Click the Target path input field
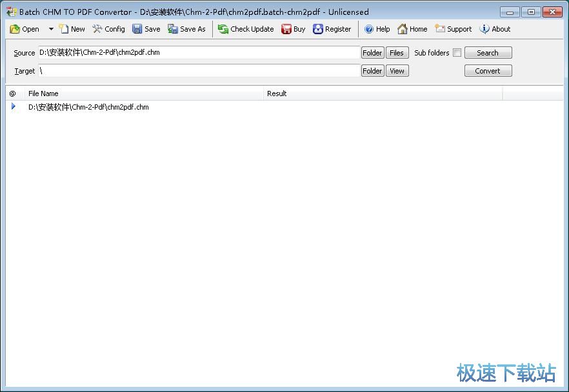 click(x=199, y=71)
